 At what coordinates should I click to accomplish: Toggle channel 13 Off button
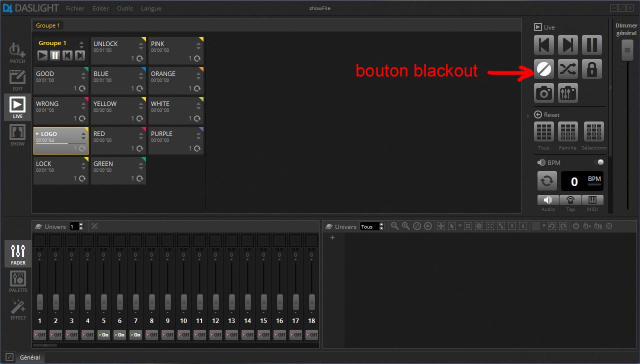[231, 334]
